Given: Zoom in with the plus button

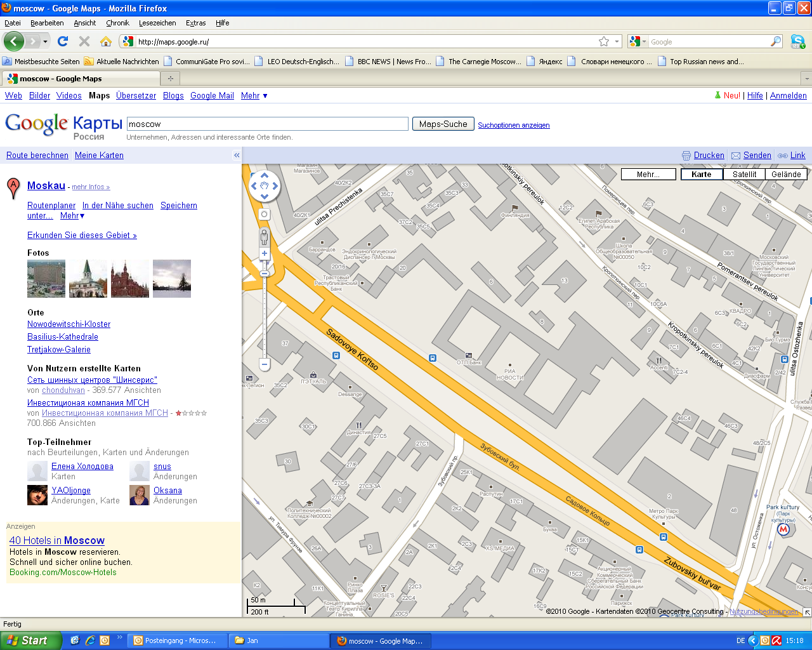Looking at the screenshot, I should click(265, 254).
